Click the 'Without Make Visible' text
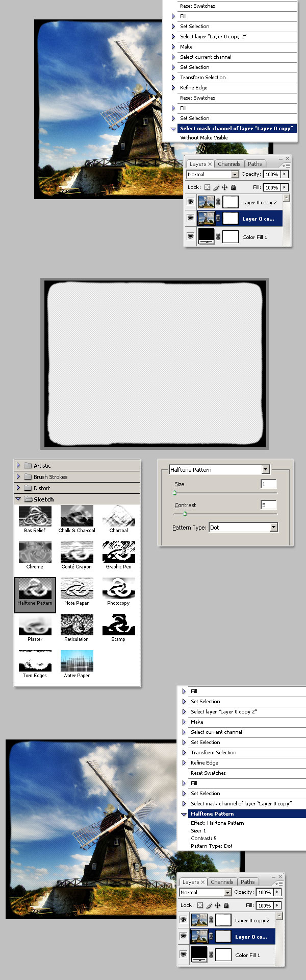Image resolution: width=306 pixels, height=980 pixels. [204, 138]
